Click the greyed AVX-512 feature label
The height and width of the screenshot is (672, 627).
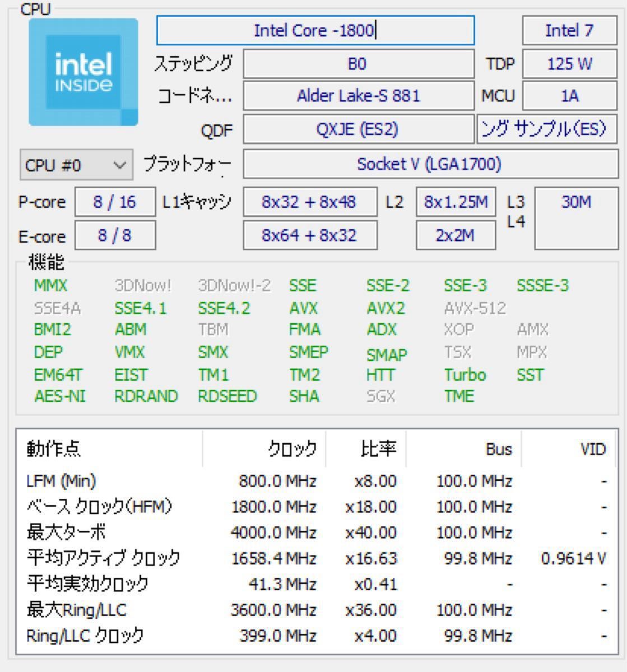pos(475,308)
